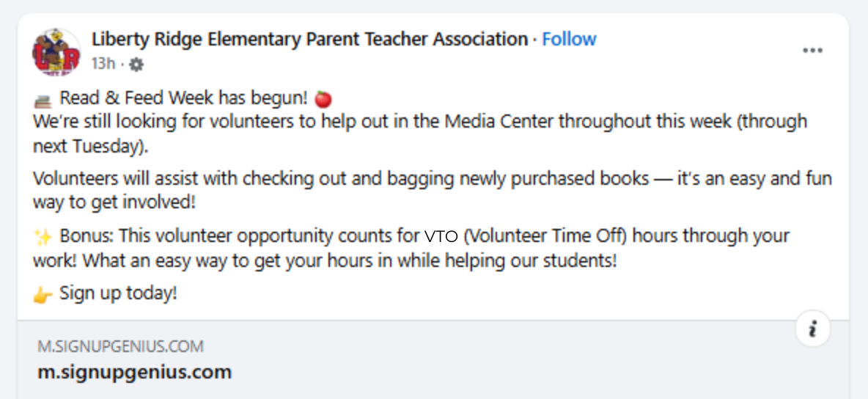868x399 pixels.
Task: Click the stacked books emoji
Action: click(x=43, y=99)
